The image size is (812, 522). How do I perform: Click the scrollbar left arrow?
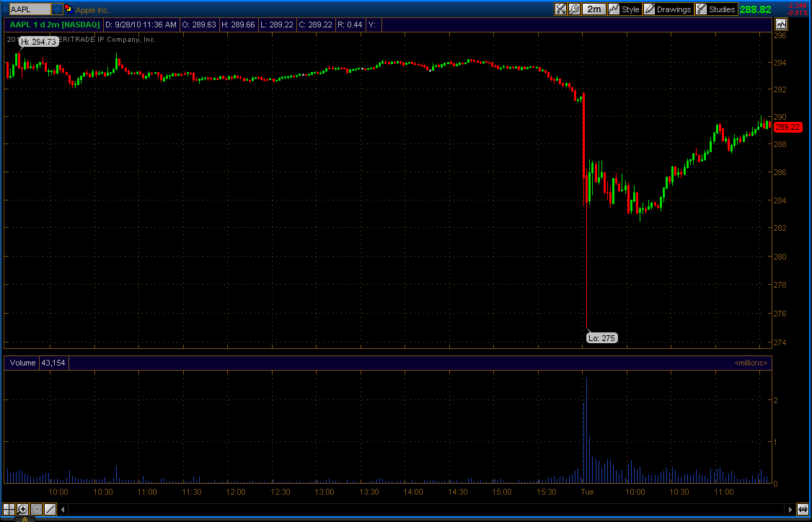click(x=63, y=510)
